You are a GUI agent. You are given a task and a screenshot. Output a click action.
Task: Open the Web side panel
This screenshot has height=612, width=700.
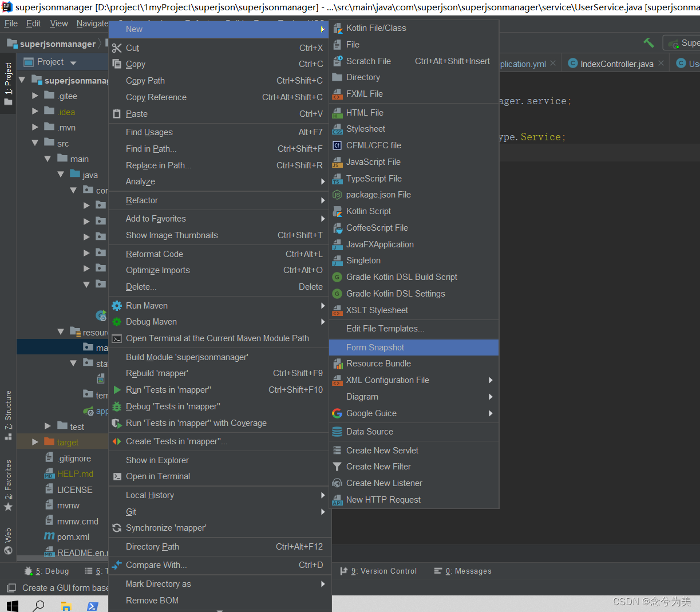(x=8, y=541)
